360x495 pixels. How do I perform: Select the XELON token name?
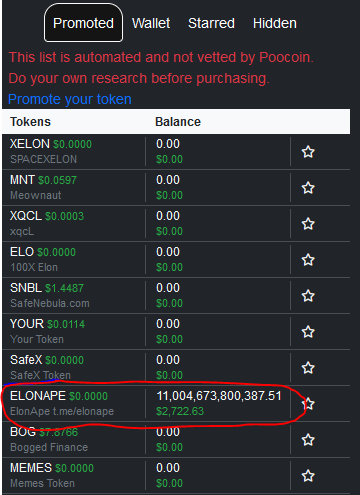tap(30, 144)
